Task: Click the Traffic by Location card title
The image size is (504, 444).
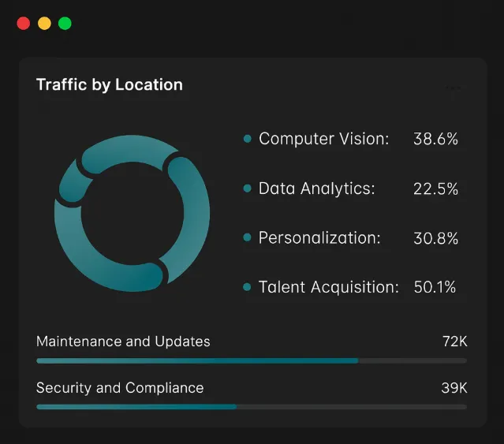Action: point(110,85)
